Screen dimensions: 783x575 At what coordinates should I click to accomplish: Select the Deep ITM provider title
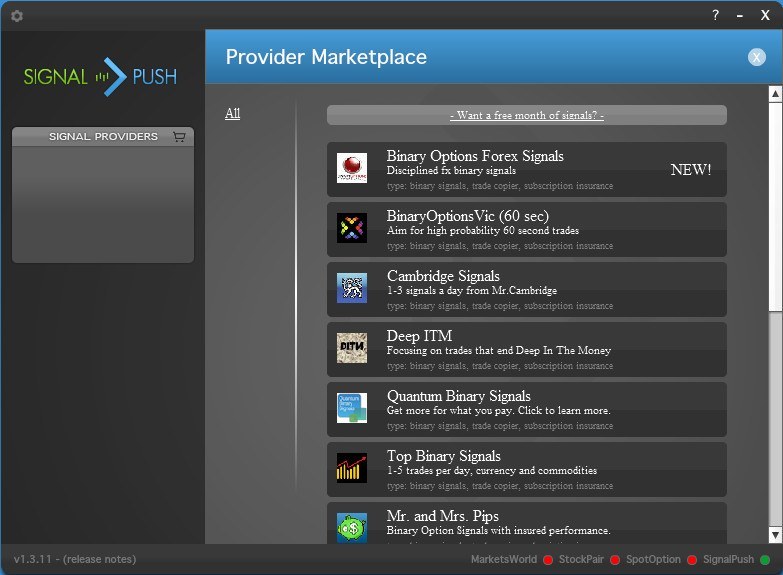click(x=419, y=336)
